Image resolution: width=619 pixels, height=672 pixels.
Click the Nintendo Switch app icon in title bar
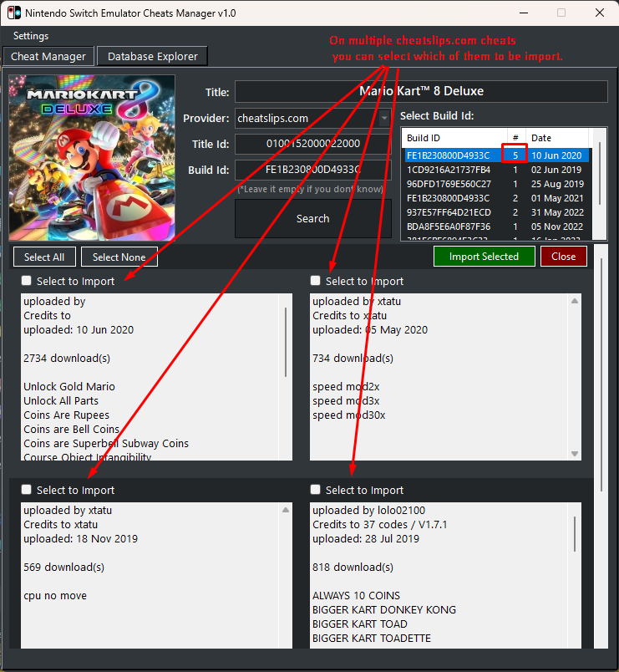pyautogui.click(x=14, y=13)
